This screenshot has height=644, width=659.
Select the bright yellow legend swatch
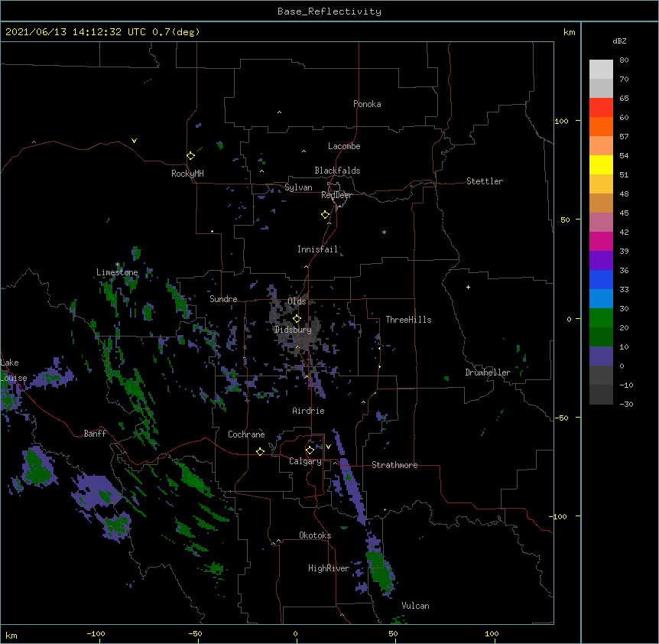pyautogui.click(x=601, y=164)
